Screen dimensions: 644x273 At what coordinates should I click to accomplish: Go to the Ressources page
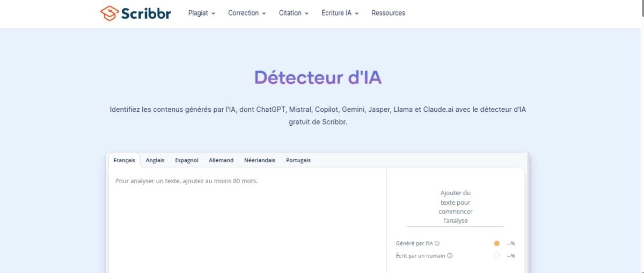(x=388, y=13)
